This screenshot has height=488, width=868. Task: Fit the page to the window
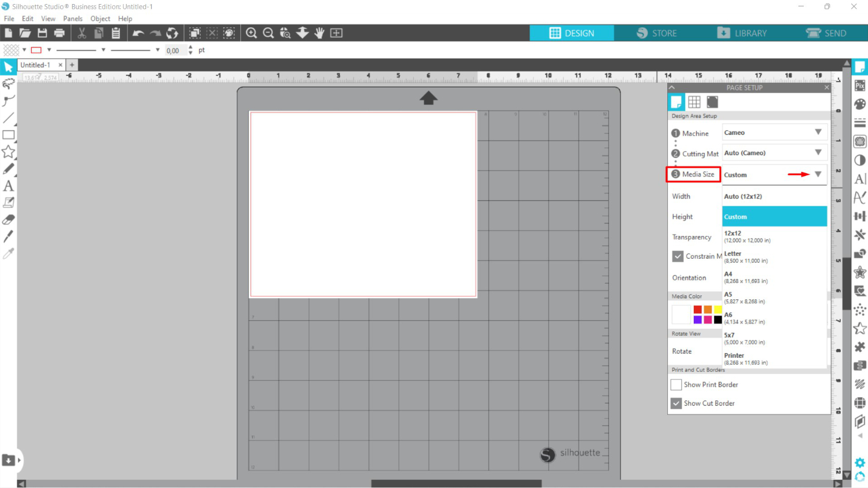click(336, 33)
